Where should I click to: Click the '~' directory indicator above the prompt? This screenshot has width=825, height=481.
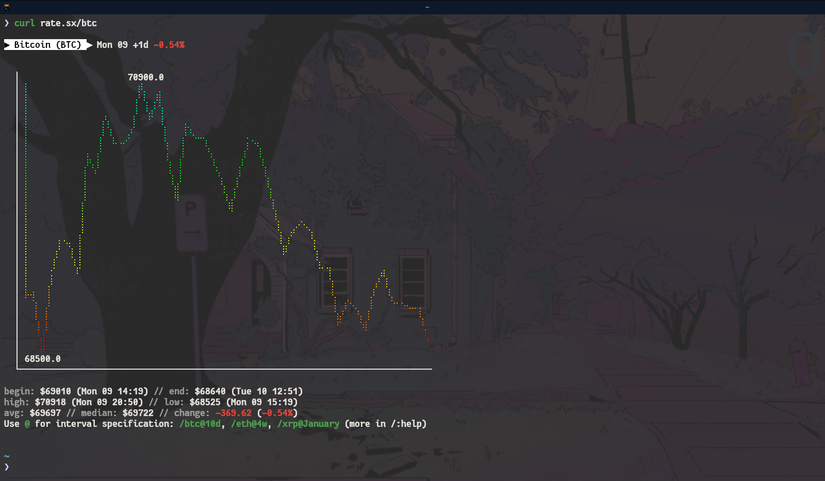point(6,456)
